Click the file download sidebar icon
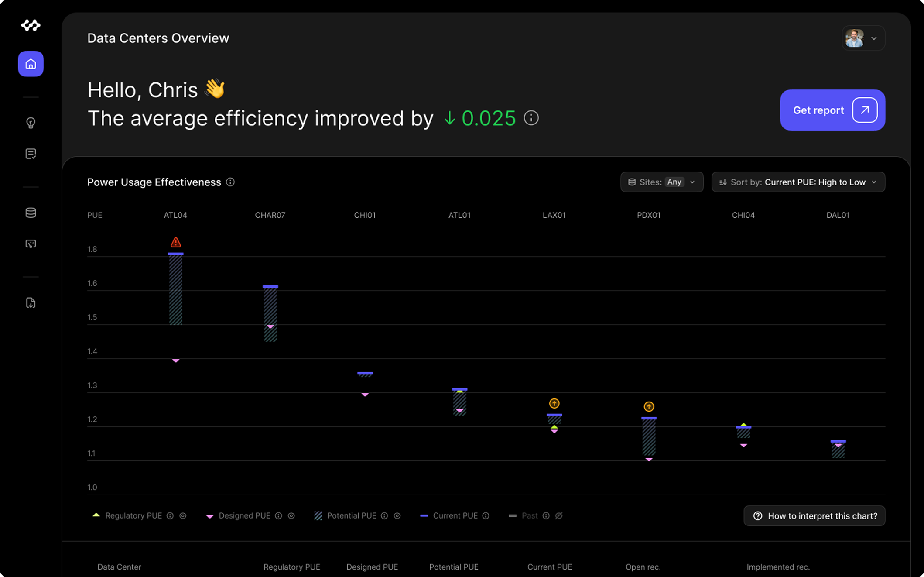The height and width of the screenshot is (577, 924). click(31, 302)
